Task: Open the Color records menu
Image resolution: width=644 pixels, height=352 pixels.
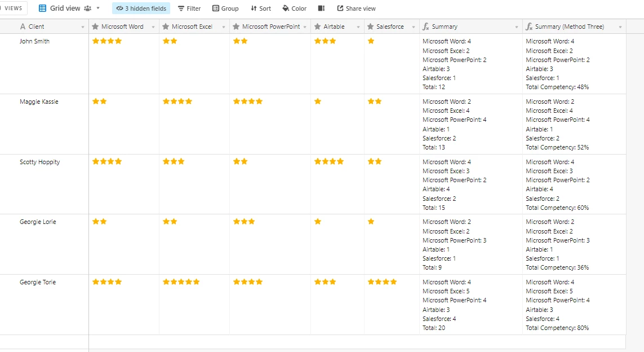Action: [295, 8]
